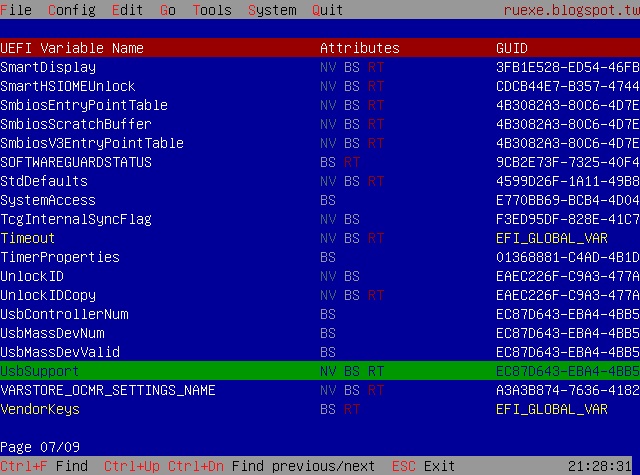Click GUID E770BB69-BCB4-4D04 of SystemAccess
The height and width of the screenshot is (475, 640).
(568, 200)
